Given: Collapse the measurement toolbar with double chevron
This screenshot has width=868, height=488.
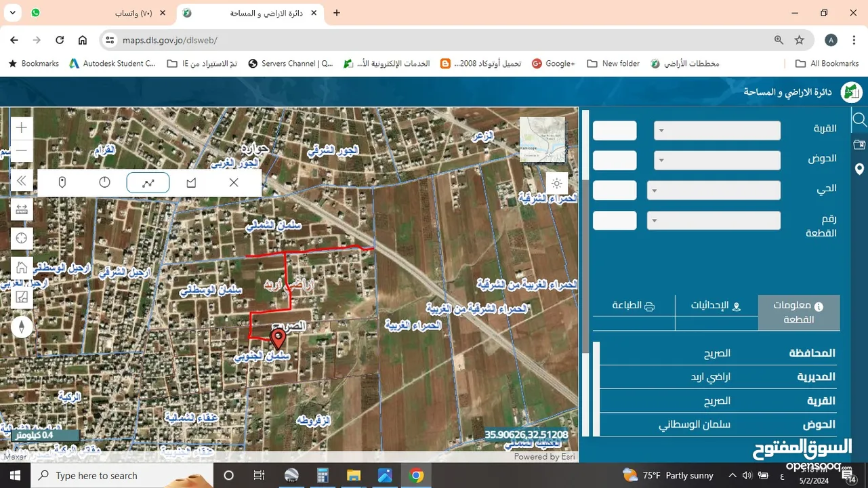Looking at the screenshot, I should (x=22, y=181).
